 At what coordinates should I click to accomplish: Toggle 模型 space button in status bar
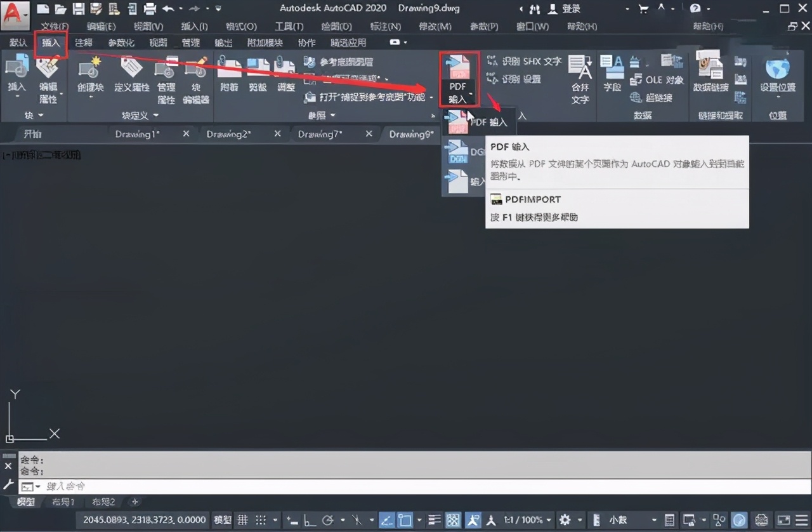(223, 520)
